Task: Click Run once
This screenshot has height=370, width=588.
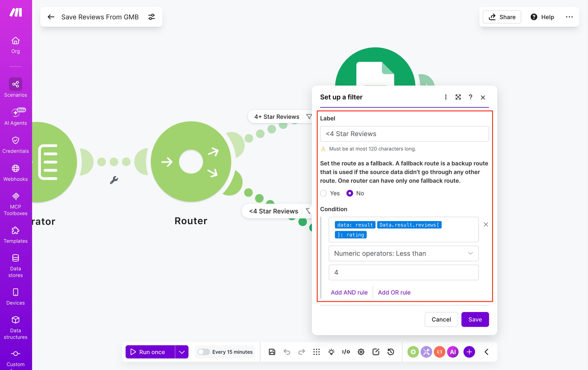Action: click(150, 352)
